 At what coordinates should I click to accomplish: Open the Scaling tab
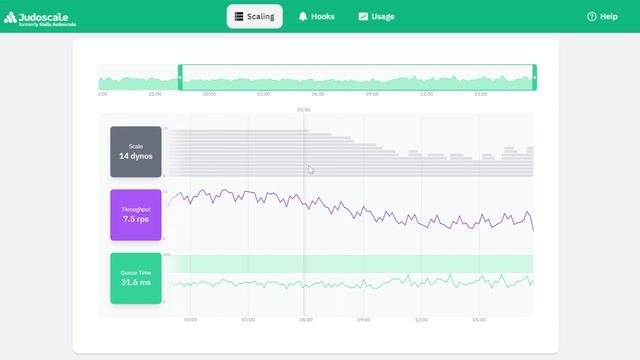(254, 16)
